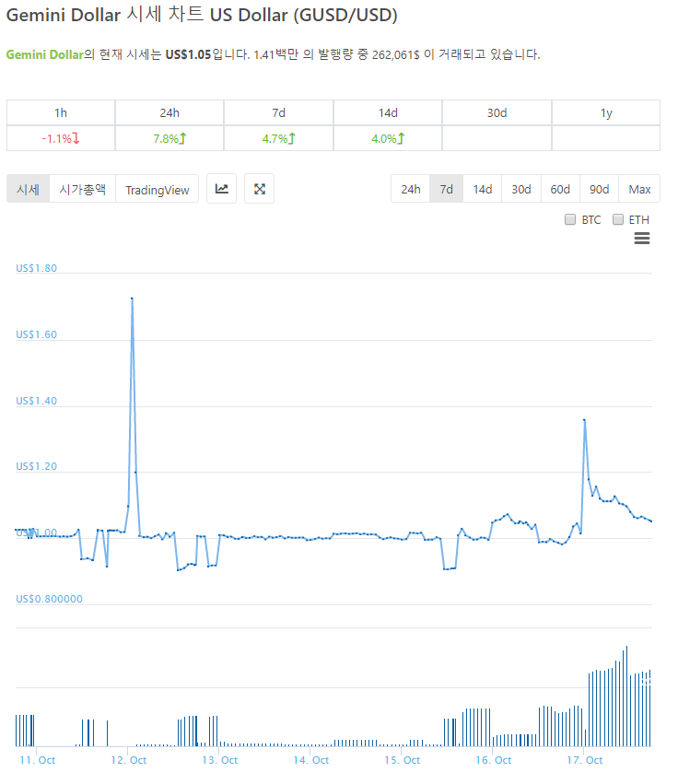Switch to the 시가총액 tab
Image resolution: width=678 pixels, height=784 pixels.
coord(83,189)
